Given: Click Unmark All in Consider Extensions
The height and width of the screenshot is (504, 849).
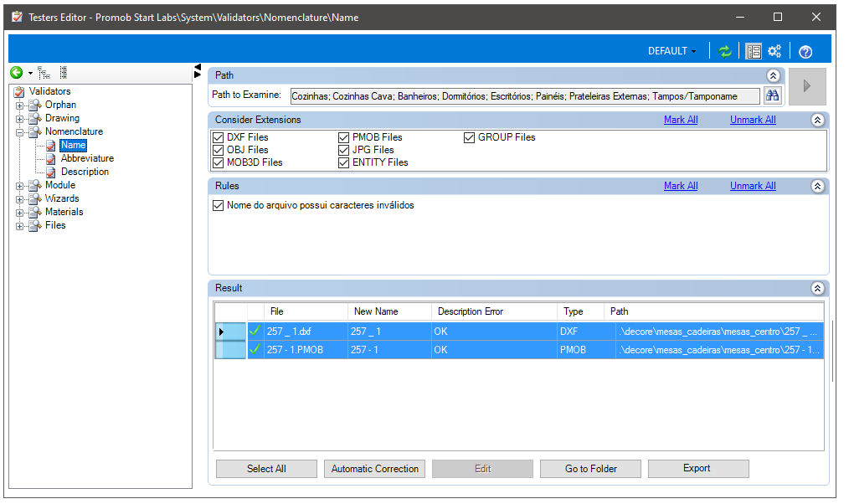Looking at the screenshot, I should (753, 120).
